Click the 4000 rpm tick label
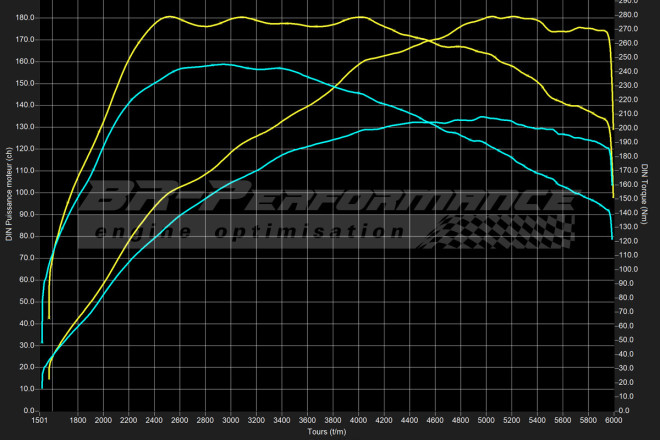The image size is (660, 440). [x=358, y=421]
